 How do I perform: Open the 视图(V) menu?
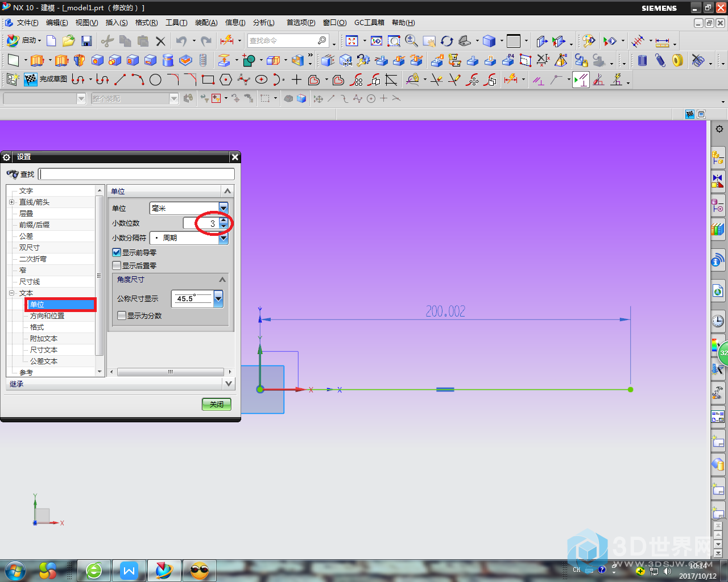click(x=86, y=23)
